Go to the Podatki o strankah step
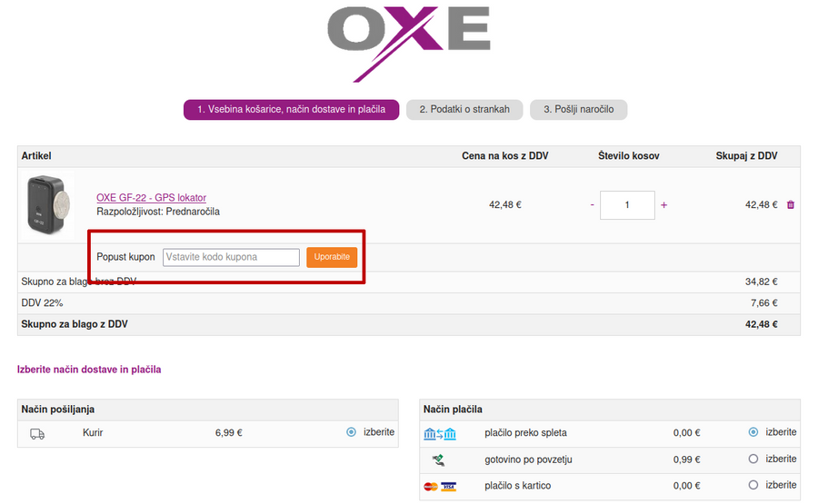The width and height of the screenshot is (818, 504). click(464, 110)
